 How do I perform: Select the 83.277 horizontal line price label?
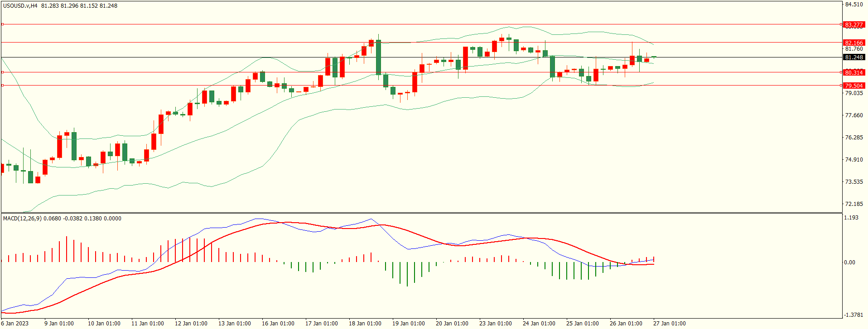[854, 25]
